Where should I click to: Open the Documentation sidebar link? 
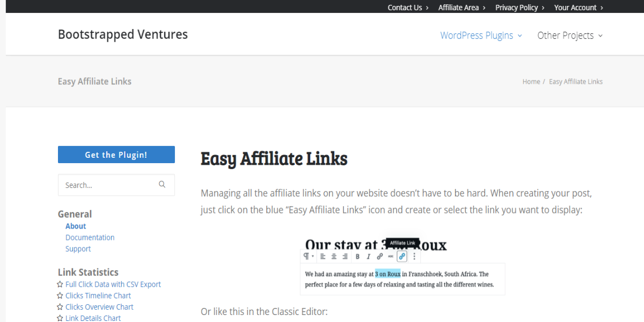click(x=90, y=238)
